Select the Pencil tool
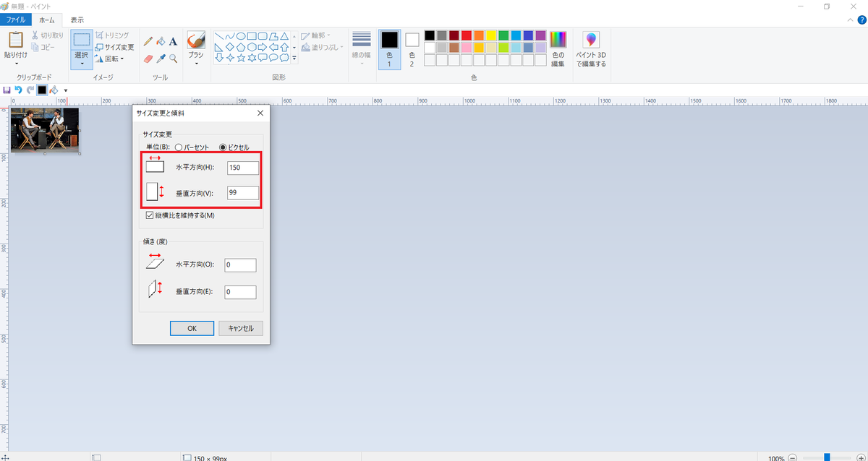 point(148,41)
